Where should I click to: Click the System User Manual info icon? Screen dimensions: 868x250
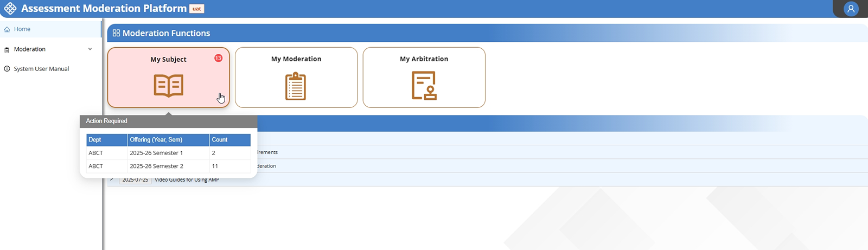tap(7, 69)
